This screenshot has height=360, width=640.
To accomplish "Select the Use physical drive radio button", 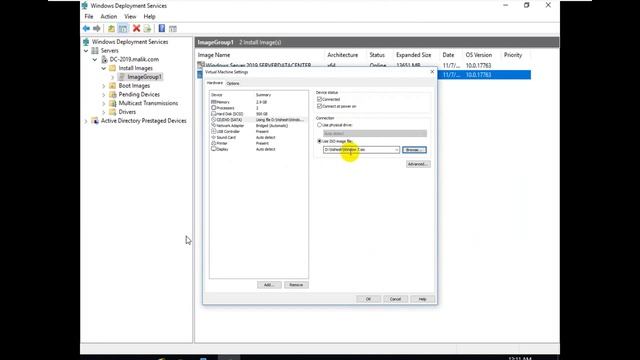I will tap(320, 125).
